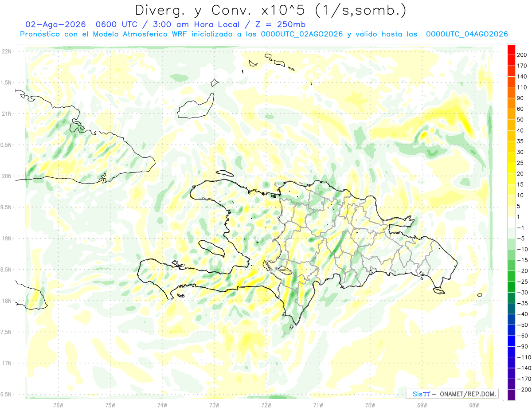Click the '8.5N' latitude axis label
The width and height of the screenshot is (532, 411).
click(6, 270)
